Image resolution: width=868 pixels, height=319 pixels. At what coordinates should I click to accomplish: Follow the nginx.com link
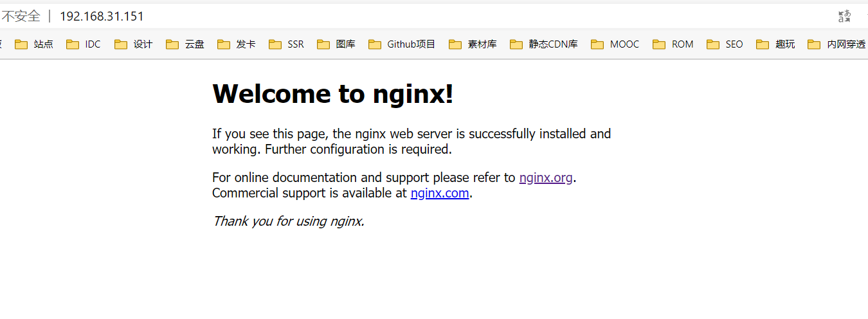pyautogui.click(x=440, y=193)
